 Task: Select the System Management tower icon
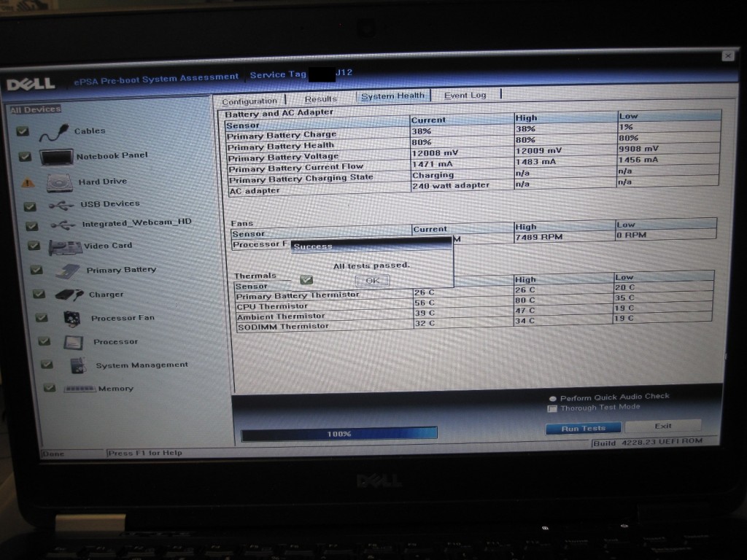[77, 366]
